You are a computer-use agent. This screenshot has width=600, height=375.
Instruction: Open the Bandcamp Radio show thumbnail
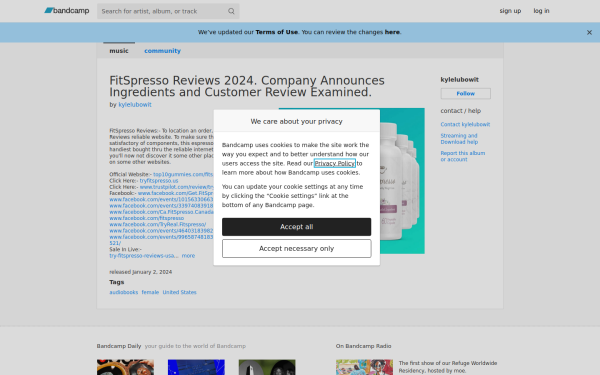[364, 367]
